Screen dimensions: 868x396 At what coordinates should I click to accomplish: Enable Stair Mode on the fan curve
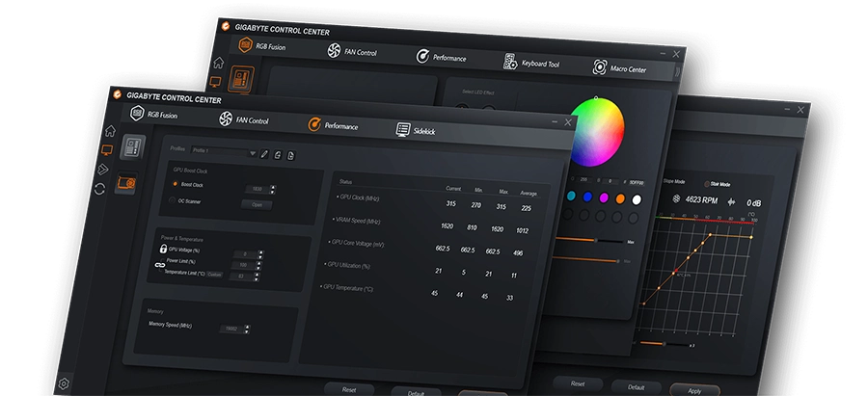(x=705, y=183)
